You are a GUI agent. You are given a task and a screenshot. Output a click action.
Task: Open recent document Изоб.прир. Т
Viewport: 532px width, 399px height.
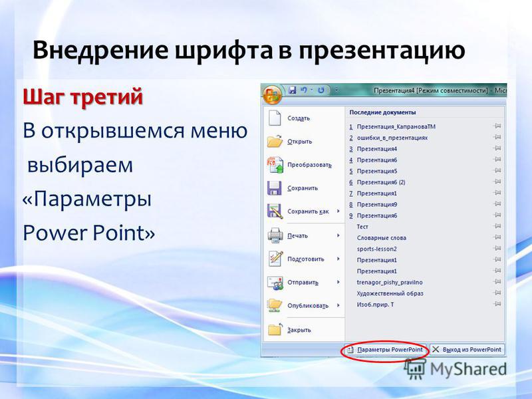(x=375, y=305)
